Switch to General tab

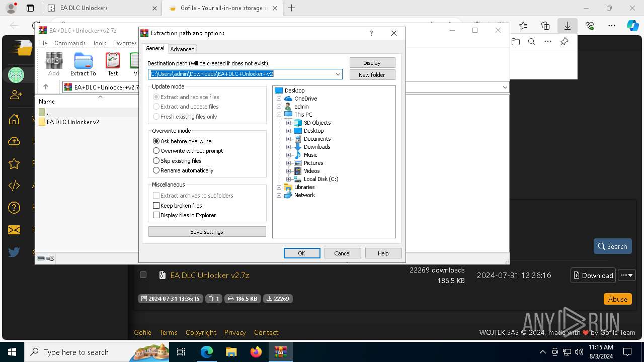pos(155,48)
